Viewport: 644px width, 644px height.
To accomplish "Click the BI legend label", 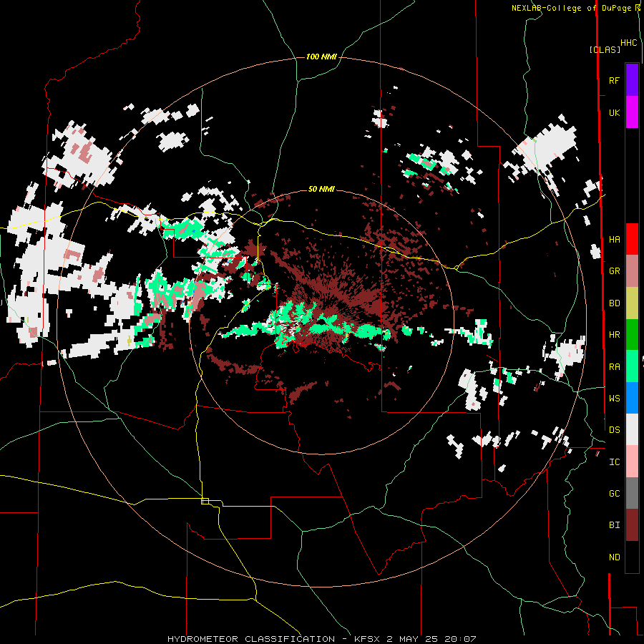I will pos(614,525).
